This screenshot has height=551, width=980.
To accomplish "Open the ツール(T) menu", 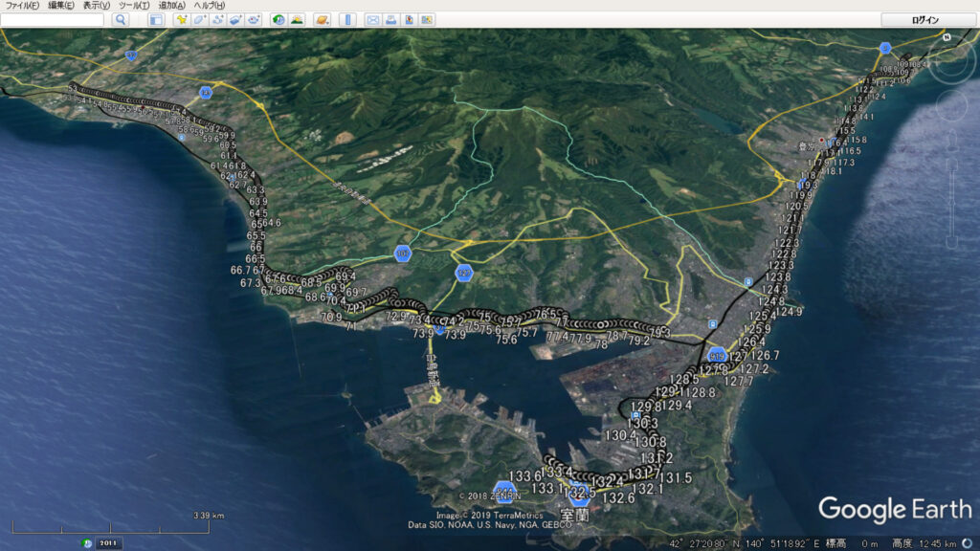I will coord(132,6).
